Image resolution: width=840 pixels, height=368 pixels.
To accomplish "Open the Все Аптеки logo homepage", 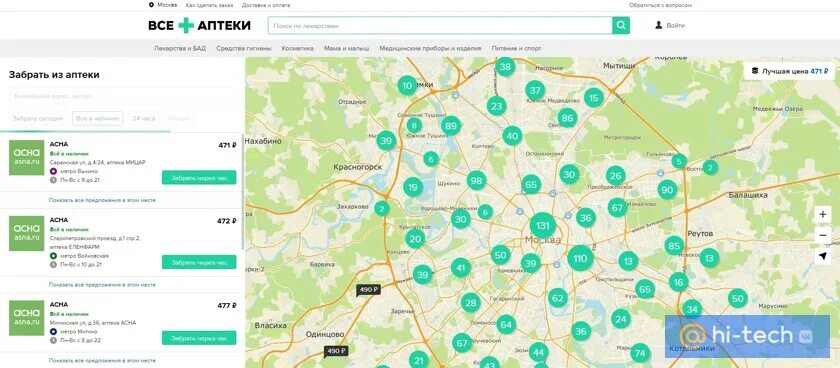I will [199, 25].
